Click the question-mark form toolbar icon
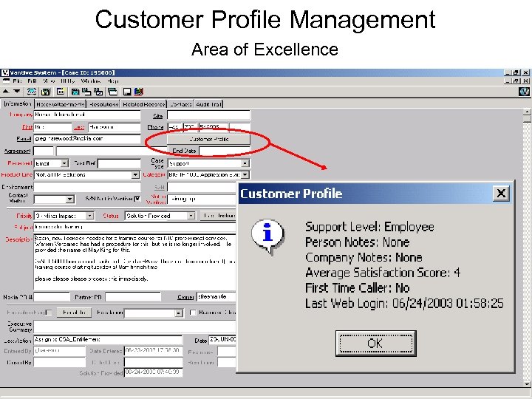This screenshot has width=532, height=399. coord(46,92)
